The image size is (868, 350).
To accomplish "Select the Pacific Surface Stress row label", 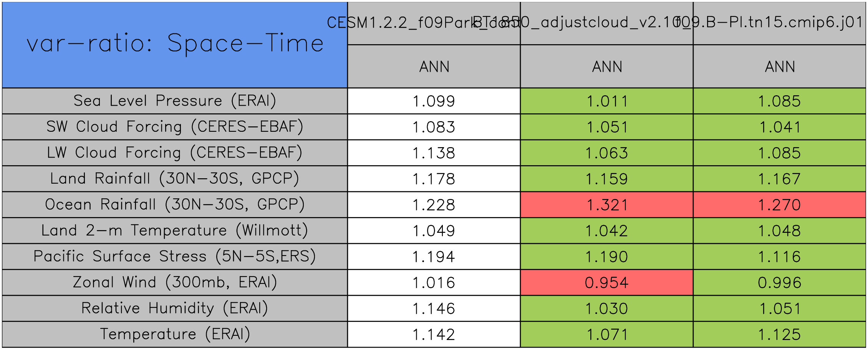I will point(175,256).
